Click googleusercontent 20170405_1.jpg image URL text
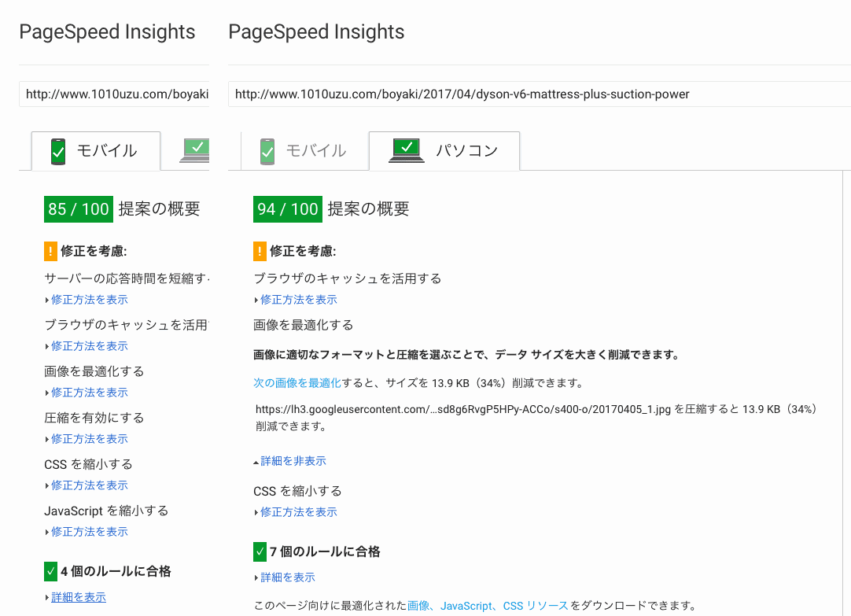The height and width of the screenshot is (616, 851). coord(463,409)
